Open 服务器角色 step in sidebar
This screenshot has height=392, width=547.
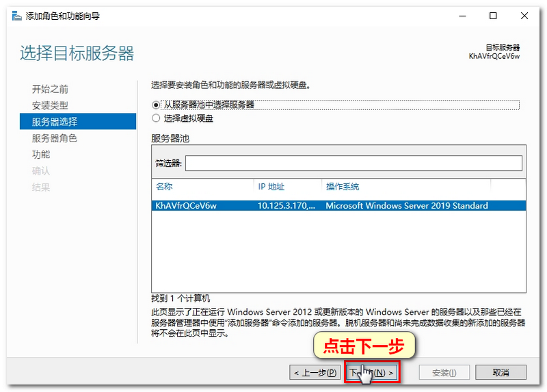coord(55,138)
